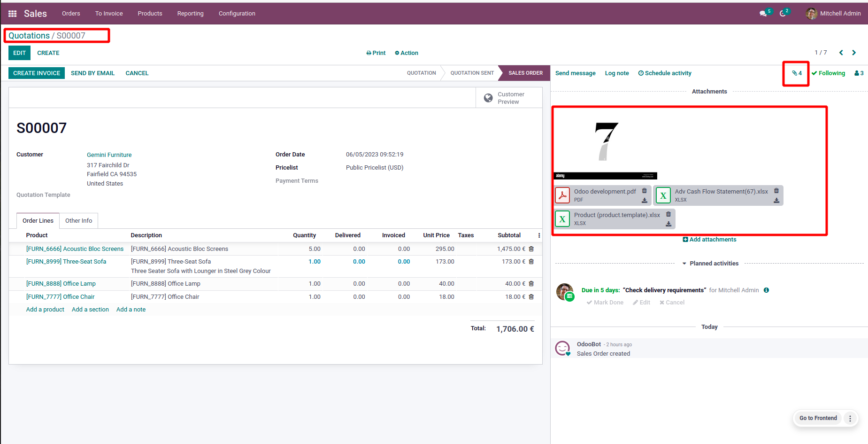Open the optional columns menu in table
This screenshot has width=868, height=444.
539,235
